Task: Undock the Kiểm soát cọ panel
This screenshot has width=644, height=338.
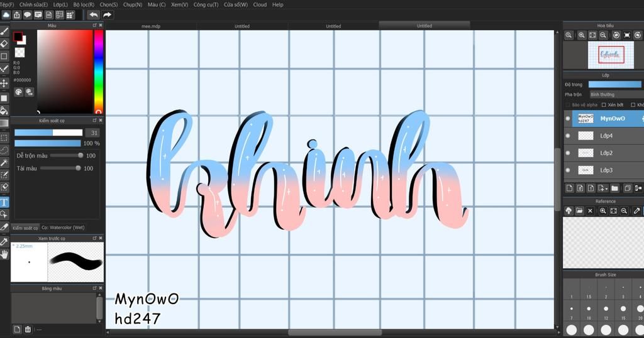Action: pos(94,121)
